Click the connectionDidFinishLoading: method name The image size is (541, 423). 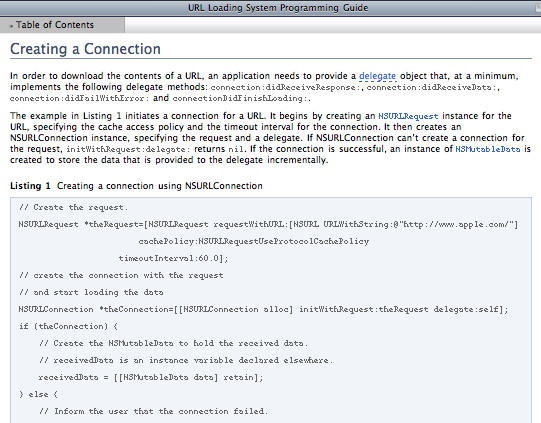click(x=240, y=99)
